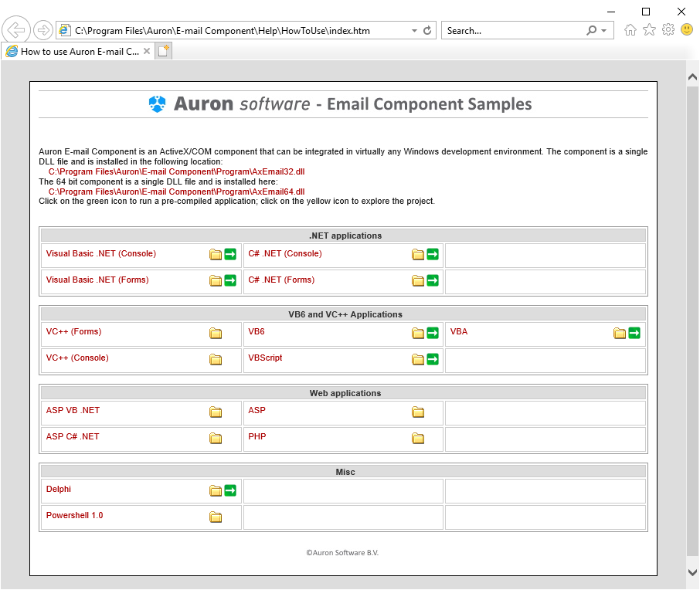Click the Visual Basic .NET (Forms) link
This screenshot has height=590, width=700.
coord(97,280)
